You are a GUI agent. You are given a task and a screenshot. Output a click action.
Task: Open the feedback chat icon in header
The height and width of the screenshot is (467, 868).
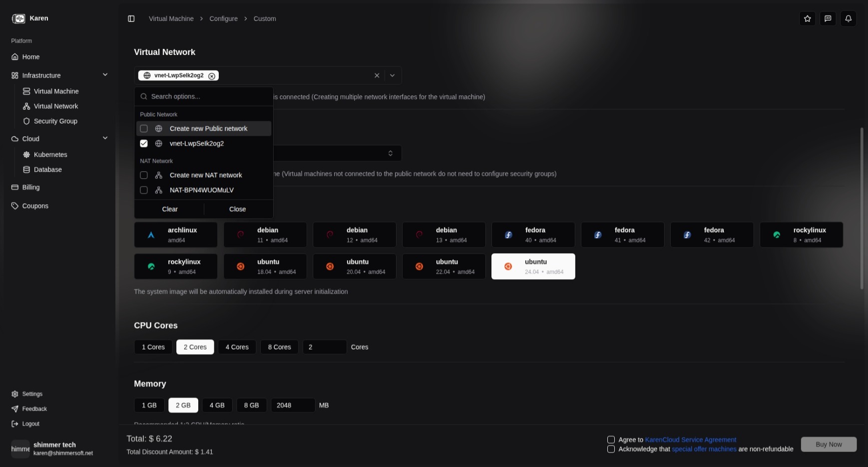pos(828,18)
